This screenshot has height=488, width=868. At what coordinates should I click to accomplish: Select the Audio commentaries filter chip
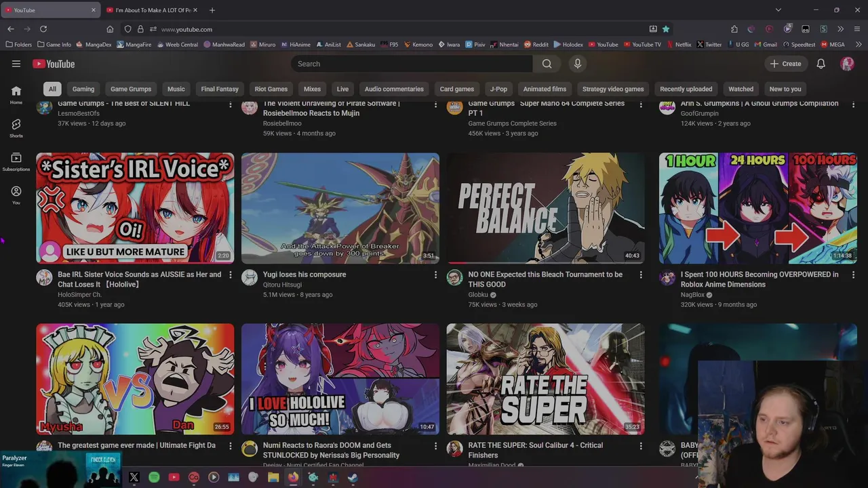point(394,89)
